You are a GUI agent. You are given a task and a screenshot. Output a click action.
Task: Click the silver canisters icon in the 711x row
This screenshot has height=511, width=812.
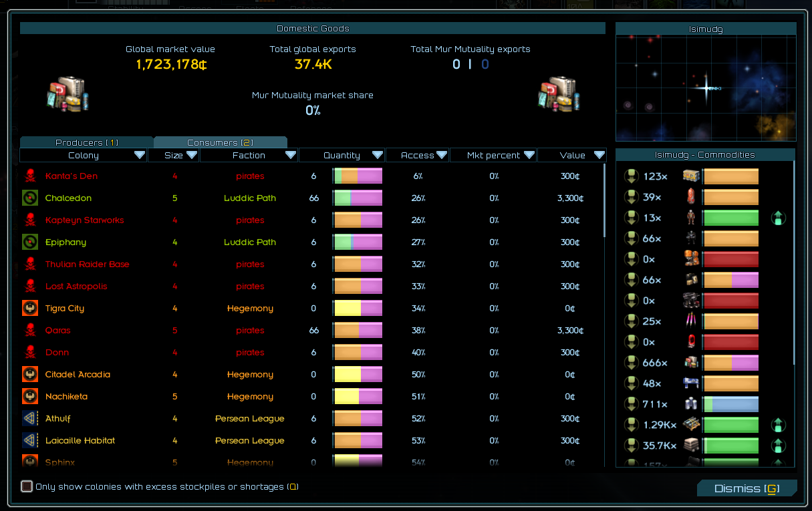[x=691, y=404]
